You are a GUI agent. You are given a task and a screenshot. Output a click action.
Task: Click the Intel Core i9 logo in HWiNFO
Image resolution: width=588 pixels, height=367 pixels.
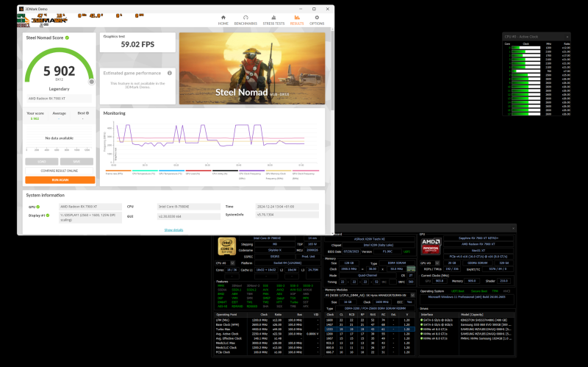click(x=227, y=246)
